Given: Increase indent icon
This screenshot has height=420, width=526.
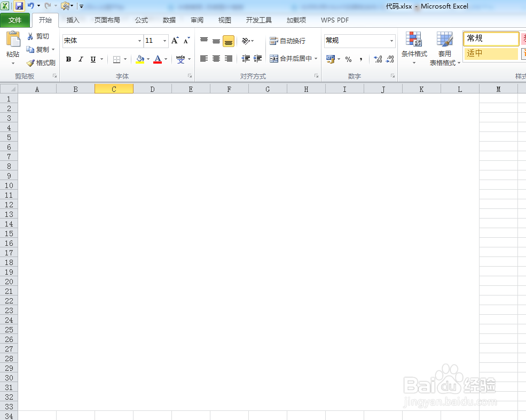Looking at the screenshot, I should [257, 59].
